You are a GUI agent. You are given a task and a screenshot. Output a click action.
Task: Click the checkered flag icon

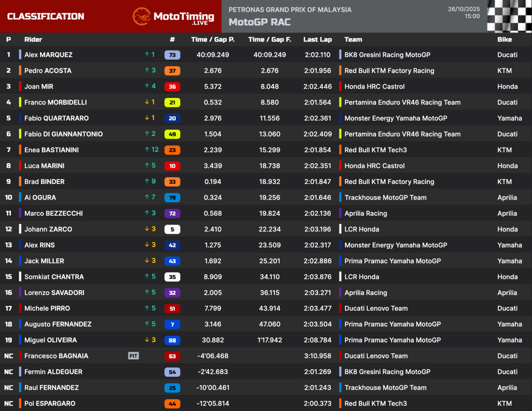click(509, 16)
